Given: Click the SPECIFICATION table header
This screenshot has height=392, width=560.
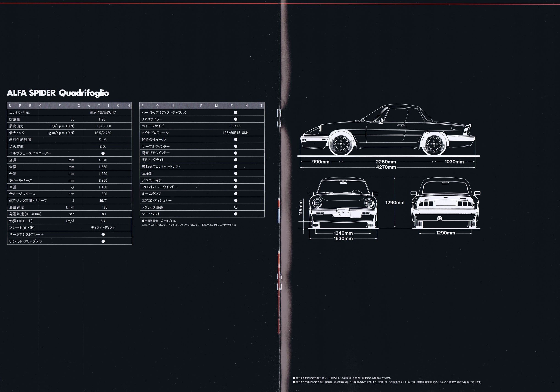Looking at the screenshot, I should pyautogui.click(x=69, y=106).
